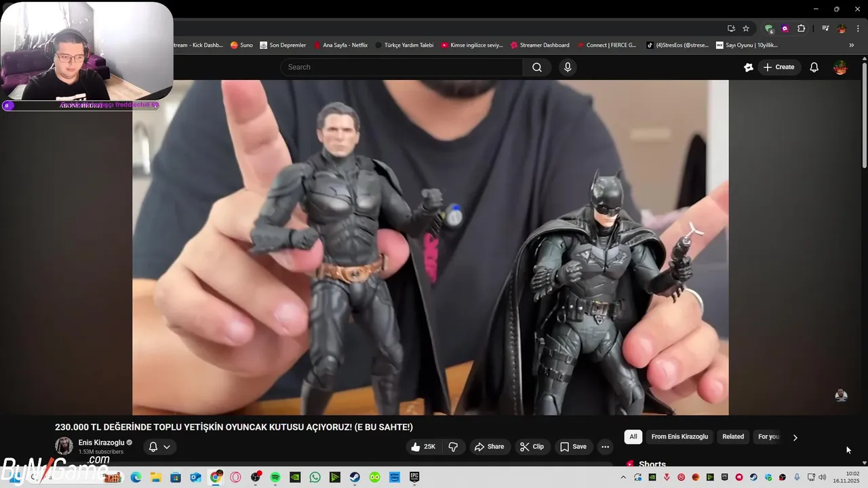Click the install app icon in address bar
Screen dimensions: 868x488
point(731,28)
